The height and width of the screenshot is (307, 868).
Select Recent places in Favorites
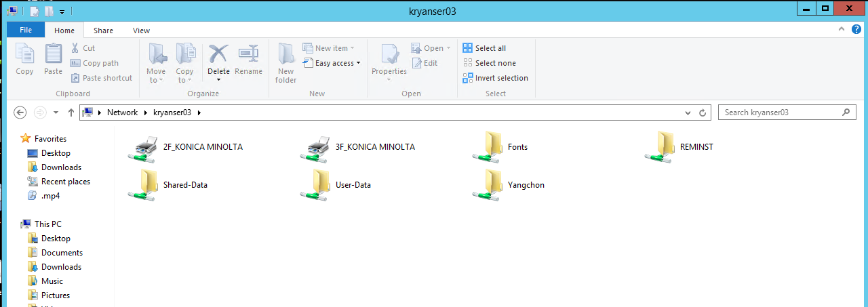coord(58,182)
